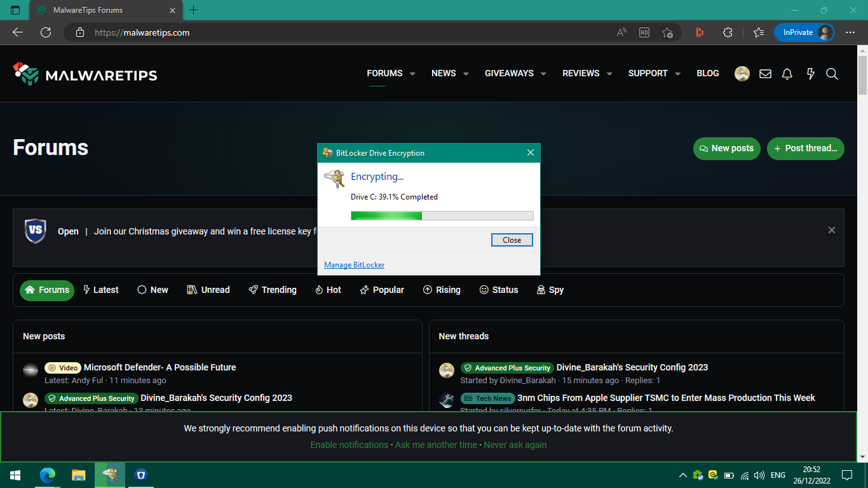Open the BLOG navigation item
Viewport: 868px width, 488px height.
point(708,73)
